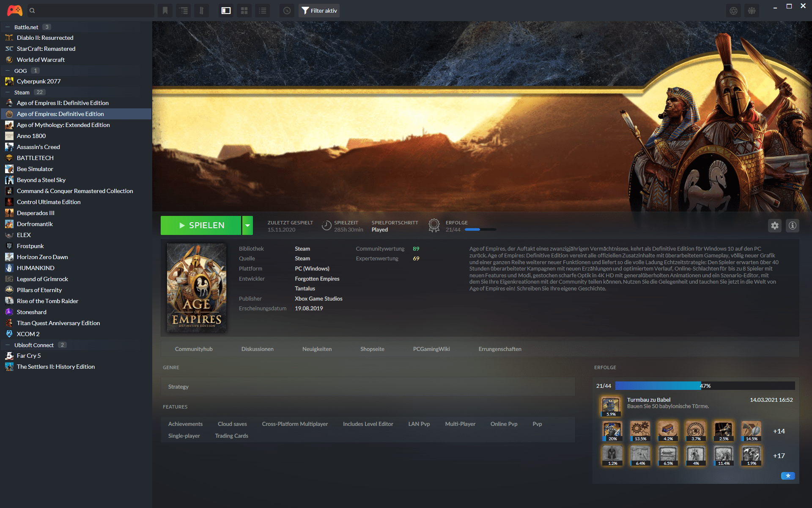Screen dimensions: 812x508
Task: Click the locked 1.2% helmet achievement
Action: point(612,456)
